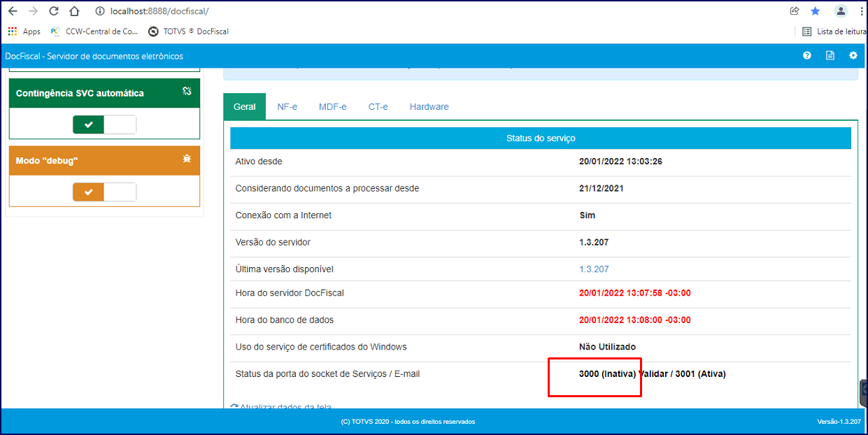Click the Hora do servidor DocFiscal timestamp
The height and width of the screenshot is (435, 868).
coord(635,293)
